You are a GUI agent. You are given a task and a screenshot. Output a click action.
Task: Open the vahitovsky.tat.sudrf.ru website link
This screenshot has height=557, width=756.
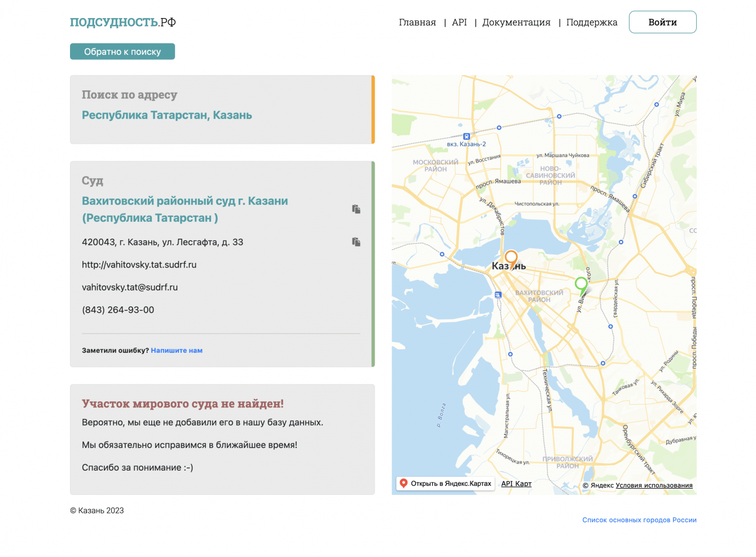coord(139,265)
